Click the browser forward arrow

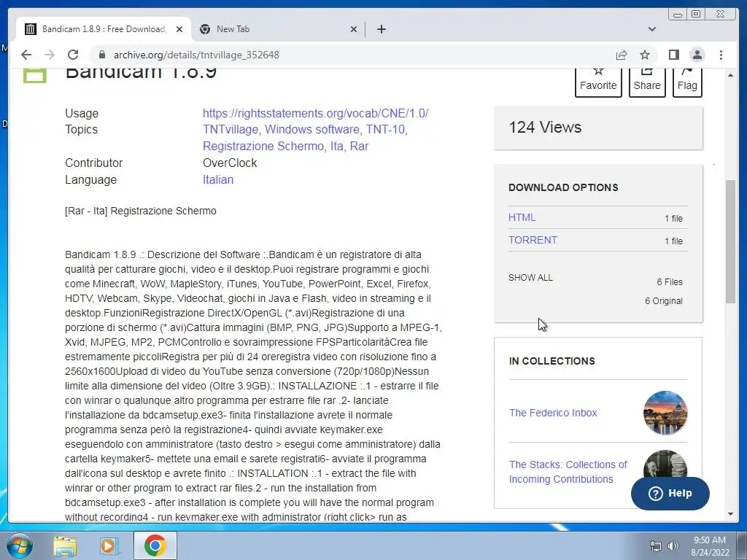(x=50, y=55)
